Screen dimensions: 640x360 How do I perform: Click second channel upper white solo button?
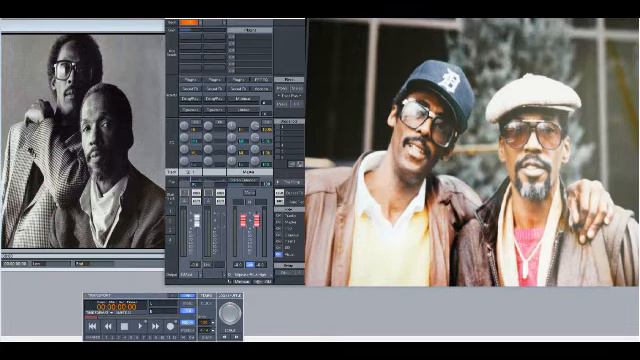point(220,192)
